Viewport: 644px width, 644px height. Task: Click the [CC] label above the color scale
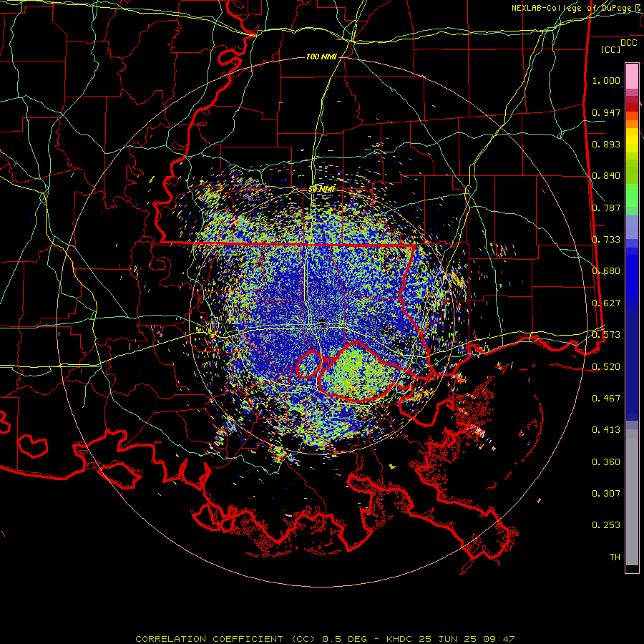pos(611,49)
